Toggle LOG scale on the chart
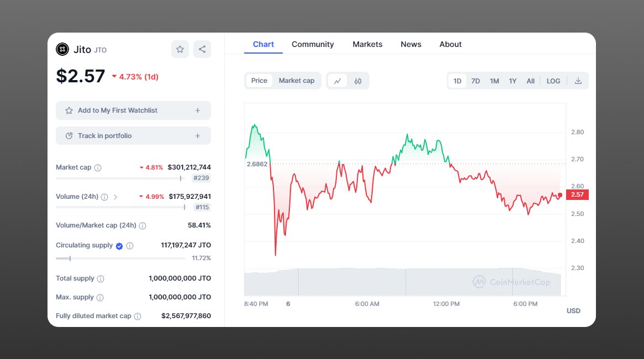644x359 pixels. tap(553, 81)
